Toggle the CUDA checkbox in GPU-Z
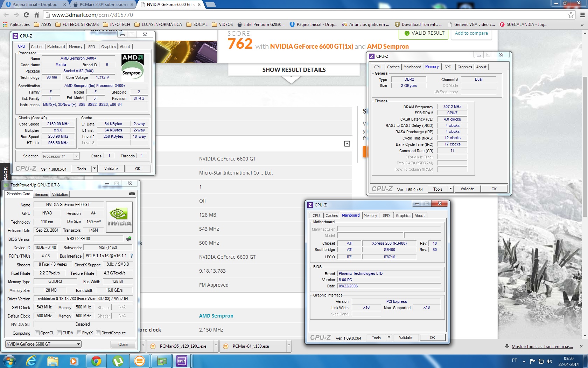 tap(59, 333)
